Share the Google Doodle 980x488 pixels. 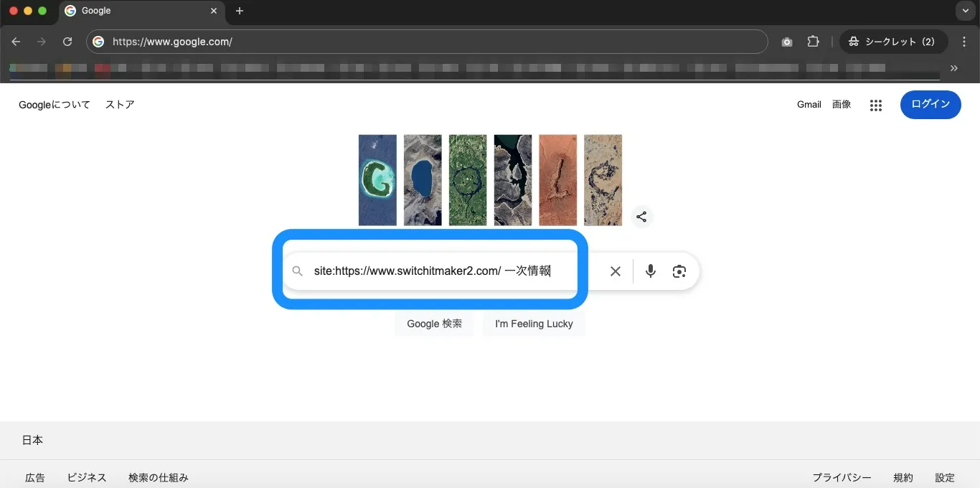tap(641, 217)
